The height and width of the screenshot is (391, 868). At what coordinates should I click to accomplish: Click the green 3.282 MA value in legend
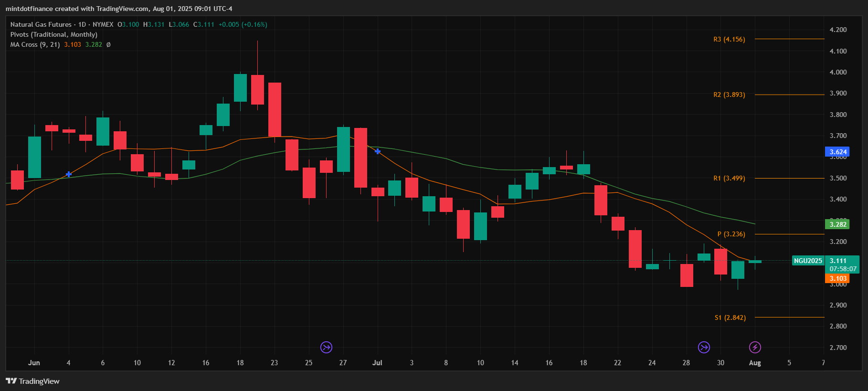tap(94, 44)
